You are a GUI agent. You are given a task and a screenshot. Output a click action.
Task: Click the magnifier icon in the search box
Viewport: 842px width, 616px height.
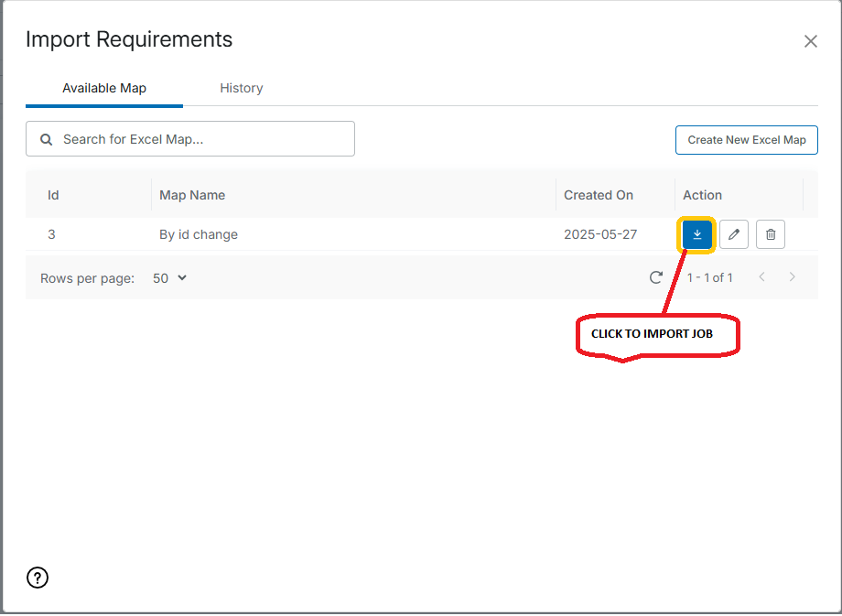click(x=47, y=139)
